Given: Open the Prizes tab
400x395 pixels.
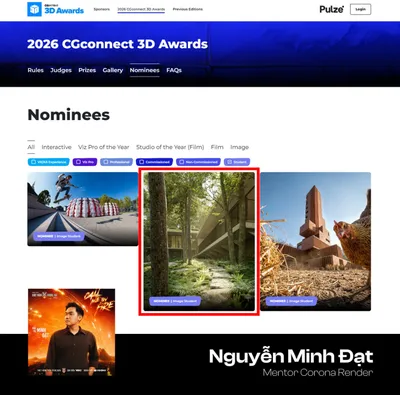Looking at the screenshot, I should tap(87, 70).
